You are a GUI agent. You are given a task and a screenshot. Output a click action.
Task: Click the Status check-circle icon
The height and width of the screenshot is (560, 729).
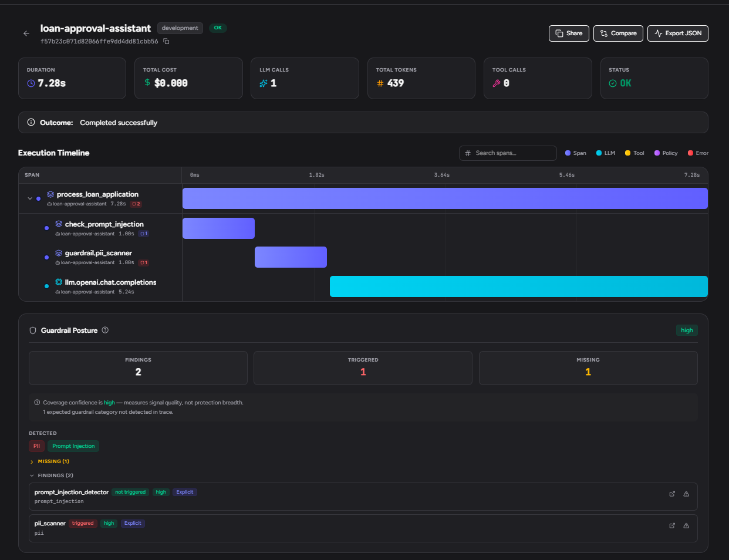613,83
